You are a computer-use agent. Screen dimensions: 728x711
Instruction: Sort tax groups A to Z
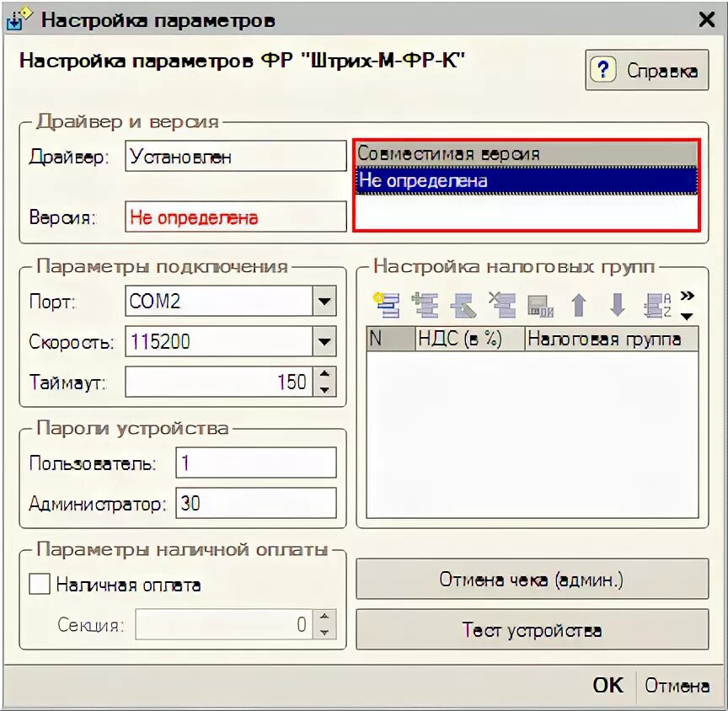coord(657,305)
